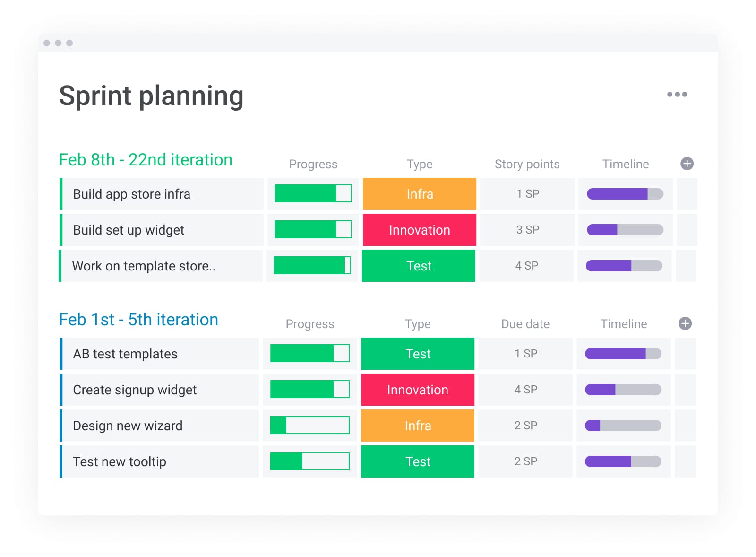Select the Work on template store task
Screen dimensions: 756x557
(144, 266)
